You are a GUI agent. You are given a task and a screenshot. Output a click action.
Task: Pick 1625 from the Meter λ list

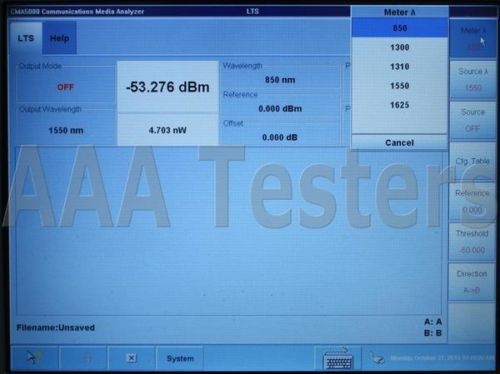(x=400, y=105)
